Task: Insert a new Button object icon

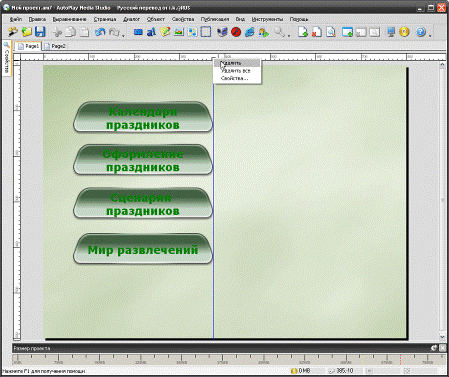Action: tap(138, 32)
